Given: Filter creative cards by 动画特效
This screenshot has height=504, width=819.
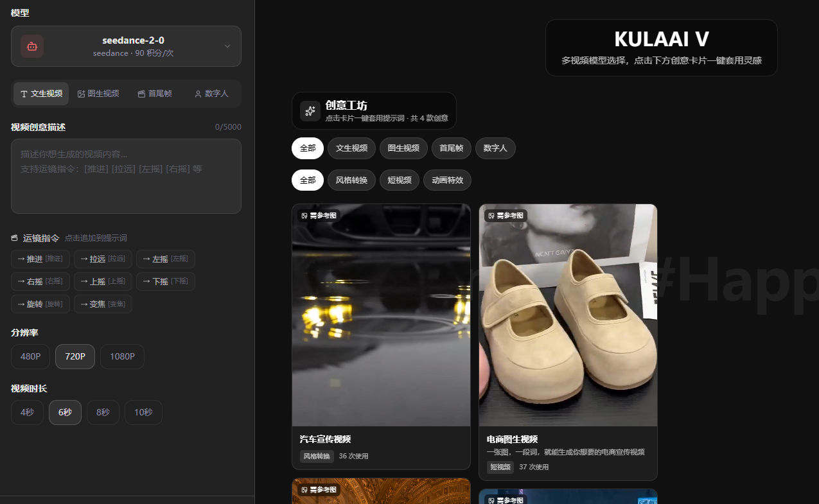Looking at the screenshot, I should [447, 180].
